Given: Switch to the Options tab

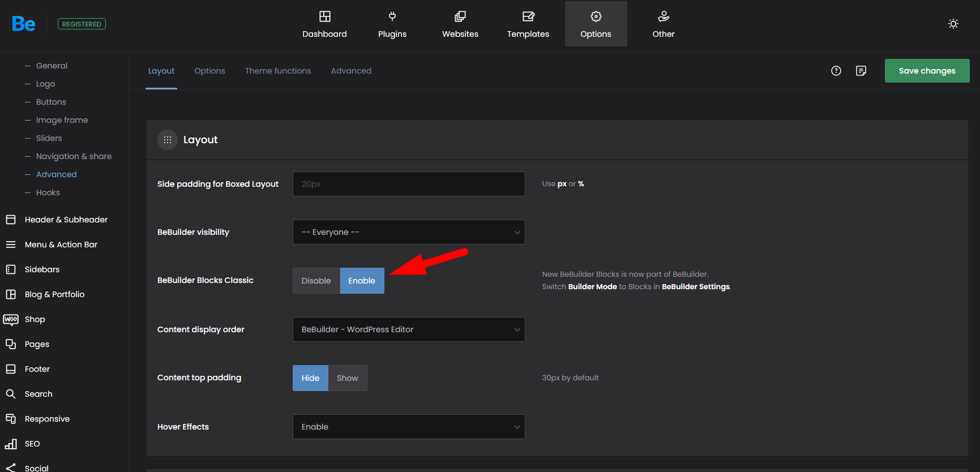Looking at the screenshot, I should [209, 71].
